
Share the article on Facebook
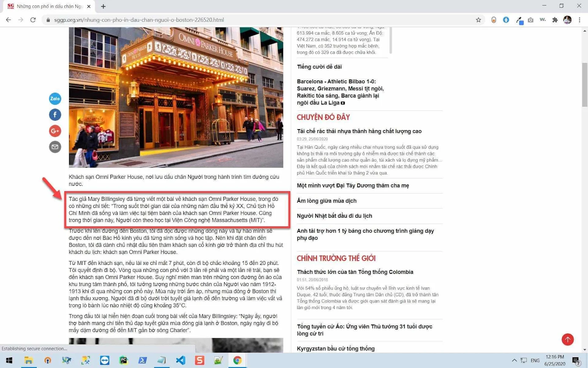point(55,115)
